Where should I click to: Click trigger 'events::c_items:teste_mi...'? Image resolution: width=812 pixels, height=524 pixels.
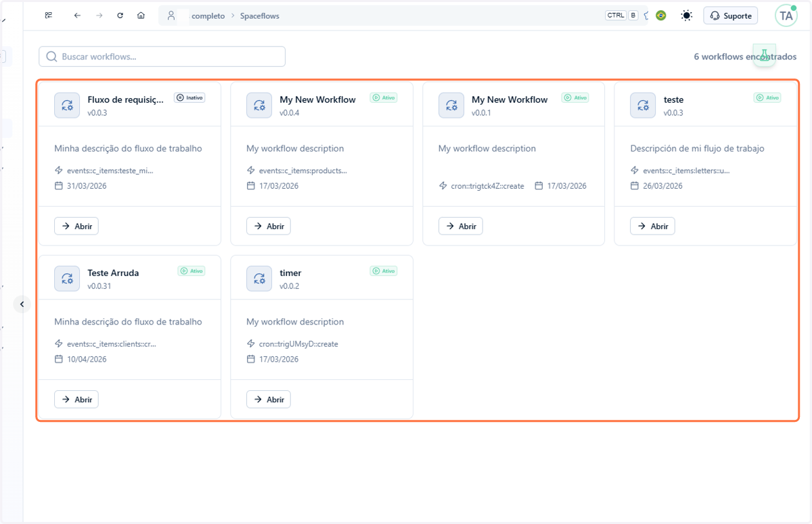tap(110, 170)
